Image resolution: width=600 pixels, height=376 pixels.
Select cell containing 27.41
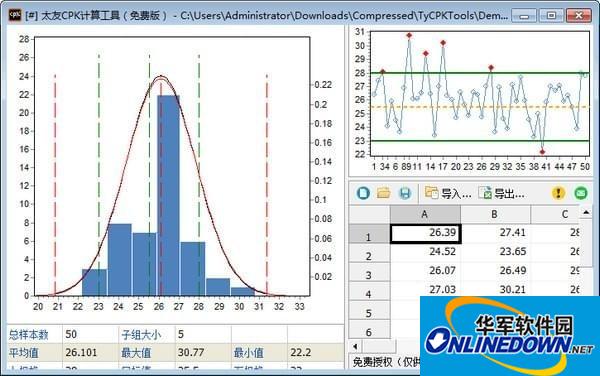click(x=496, y=233)
